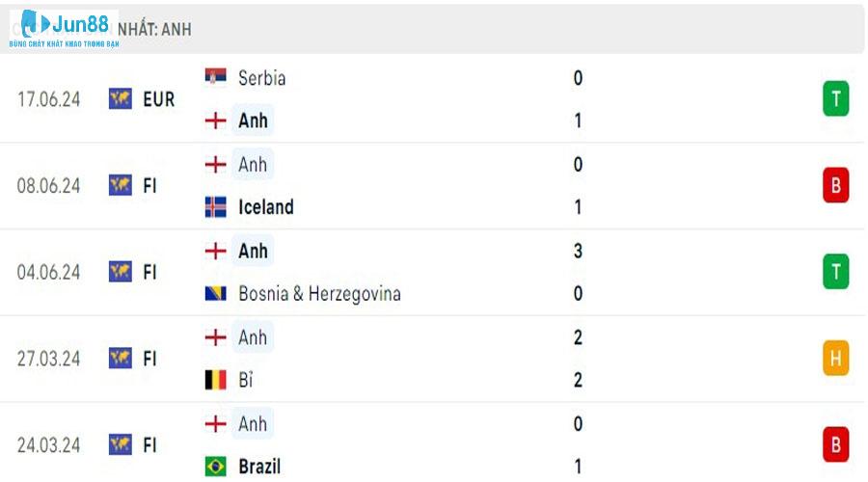The width and height of the screenshot is (868, 482).
Task: Click the competition icon for 24.03.24 match
Action: [121, 445]
